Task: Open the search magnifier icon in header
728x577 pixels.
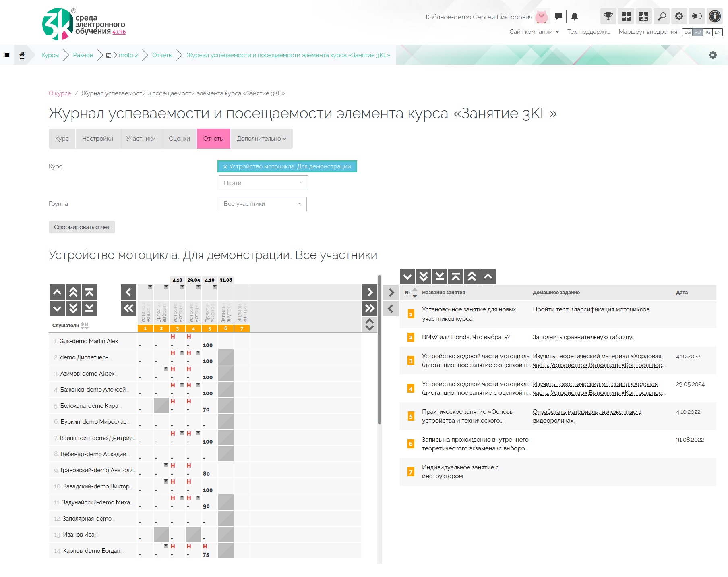Action: (662, 17)
